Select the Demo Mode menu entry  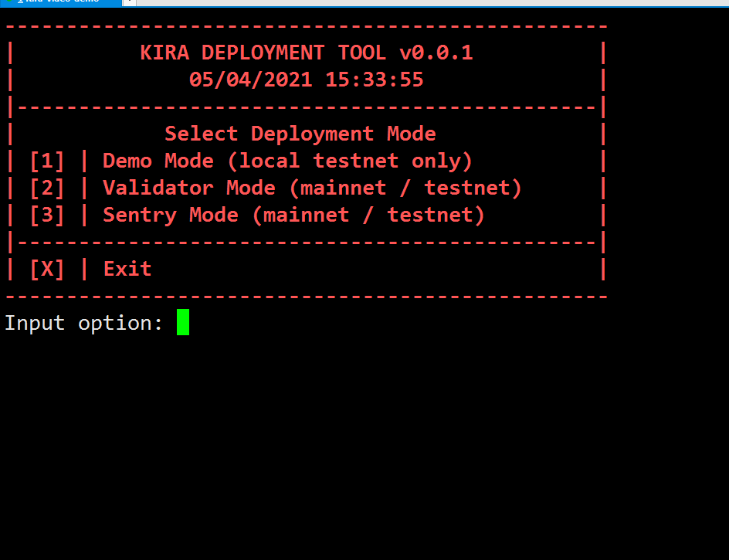point(287,161)
